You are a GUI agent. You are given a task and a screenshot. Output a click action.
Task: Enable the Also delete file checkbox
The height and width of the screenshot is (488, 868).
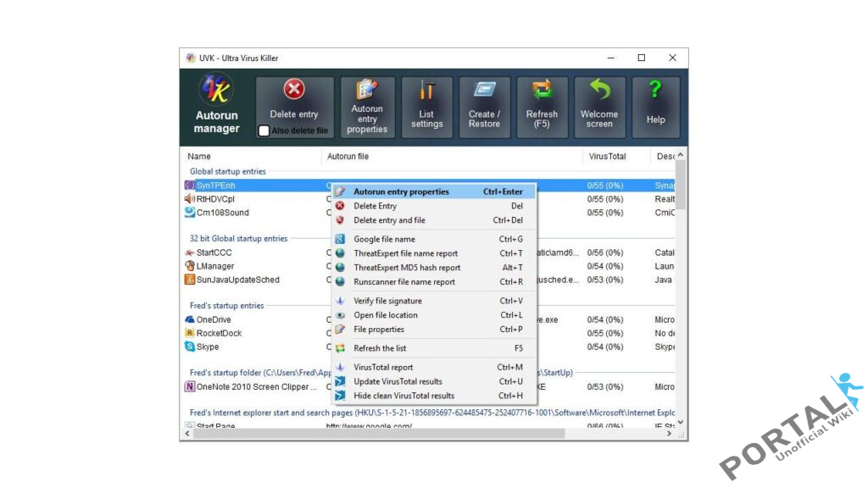point(264,131)
